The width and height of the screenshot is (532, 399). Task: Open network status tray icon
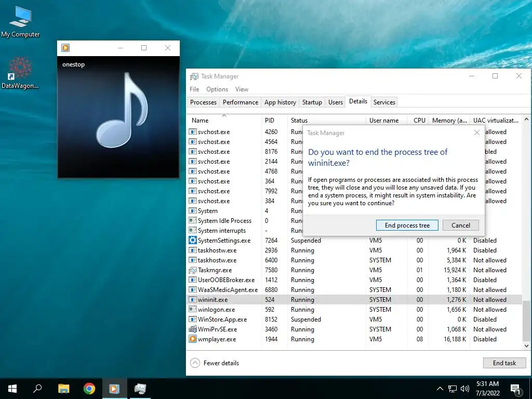coord(453,389)
